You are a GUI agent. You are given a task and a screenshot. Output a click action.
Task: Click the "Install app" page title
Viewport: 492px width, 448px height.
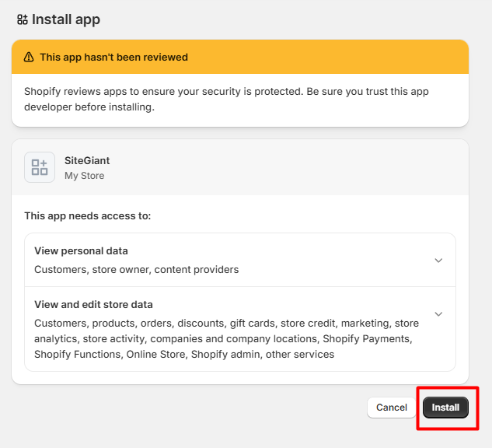tap(66, 19)
